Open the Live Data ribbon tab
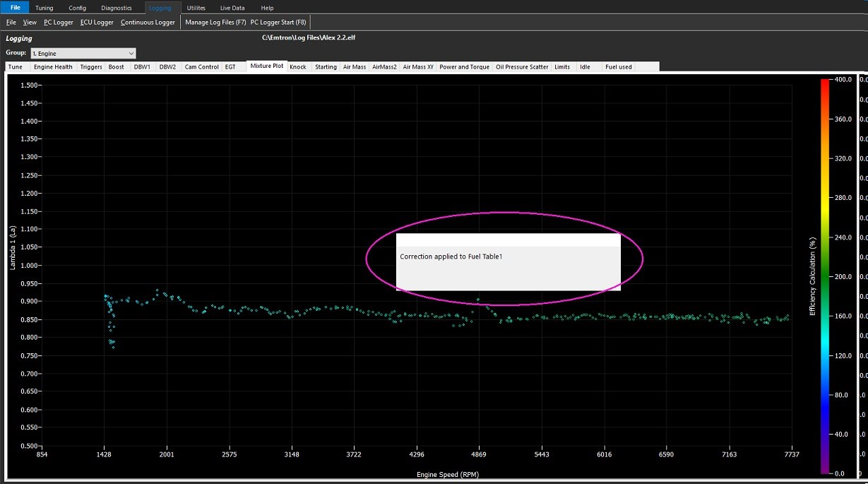This screenshot has height=484, width=868. pos(232,8)
